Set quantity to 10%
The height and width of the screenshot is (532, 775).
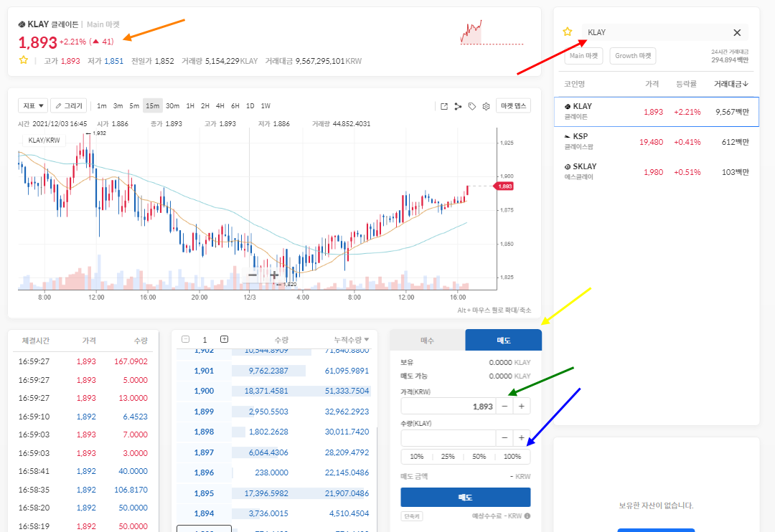[x=417, y=457]
